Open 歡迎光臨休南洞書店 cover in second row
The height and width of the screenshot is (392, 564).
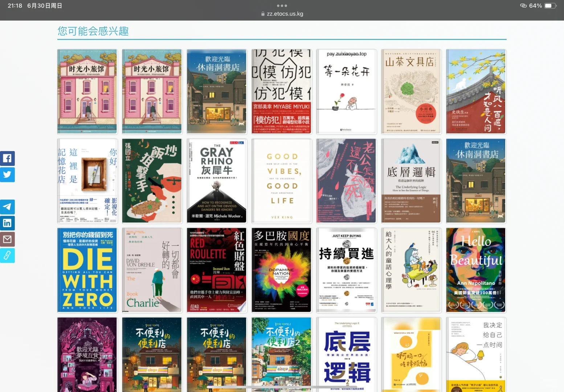476,181
